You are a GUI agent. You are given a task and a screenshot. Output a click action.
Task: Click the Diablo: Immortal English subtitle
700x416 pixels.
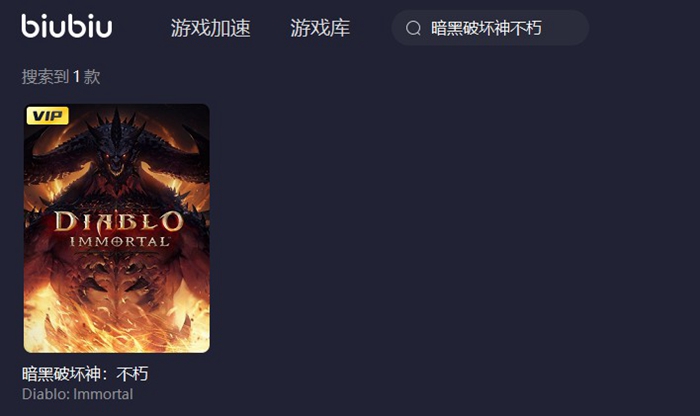pos(77,394)
